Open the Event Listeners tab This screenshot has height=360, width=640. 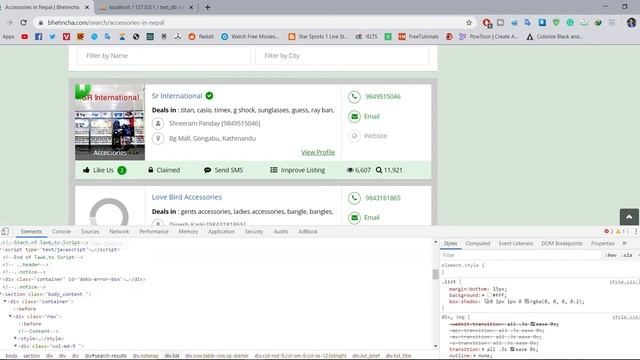pos(516,243)
